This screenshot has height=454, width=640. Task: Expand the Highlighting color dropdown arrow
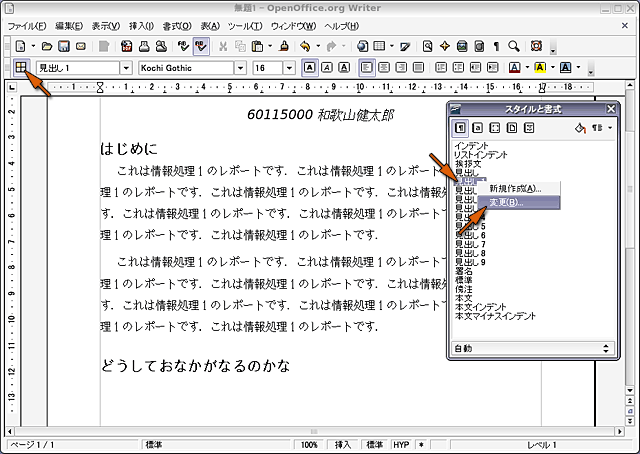553,67
